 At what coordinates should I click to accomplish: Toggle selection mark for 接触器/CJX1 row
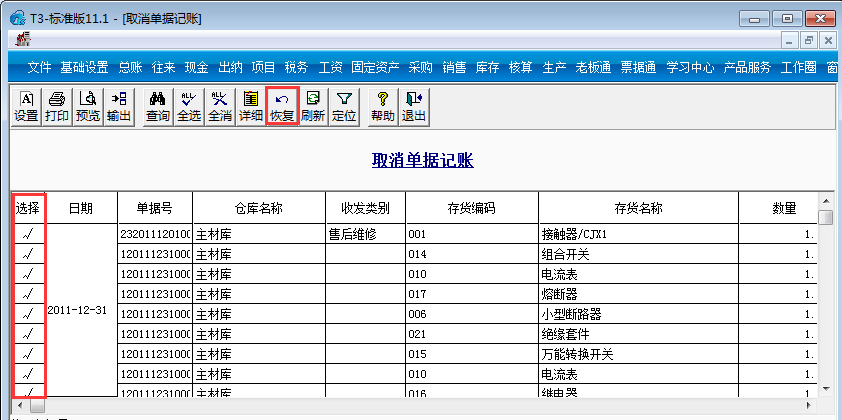[29, 234]
